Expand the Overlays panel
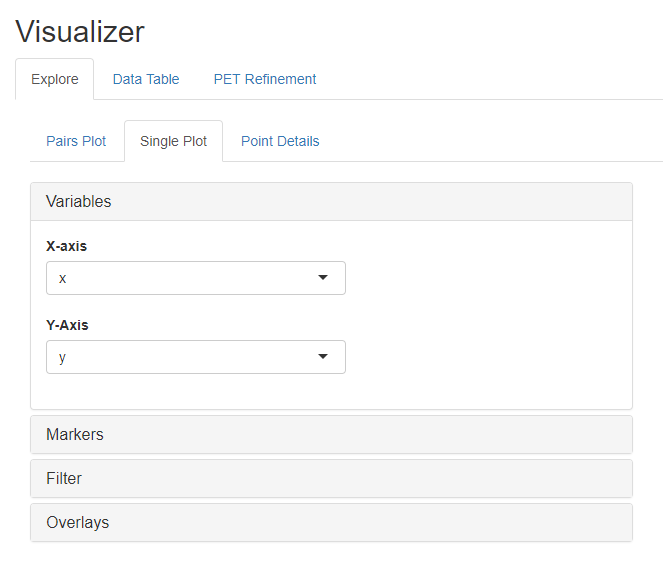The image size is (663, 570). pos(332,523)
